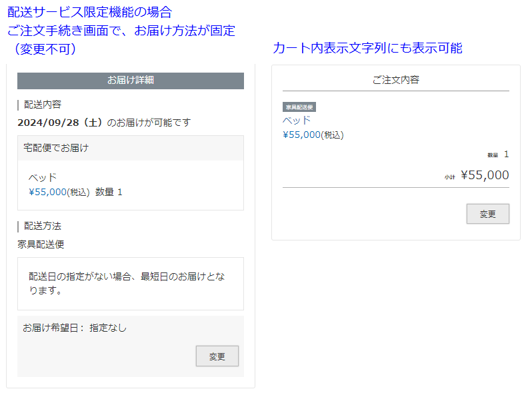Image resolution: width=532 pixels, height=401 pixels.
Task: Click the 数量 1 in order contents
Action: 499,155
